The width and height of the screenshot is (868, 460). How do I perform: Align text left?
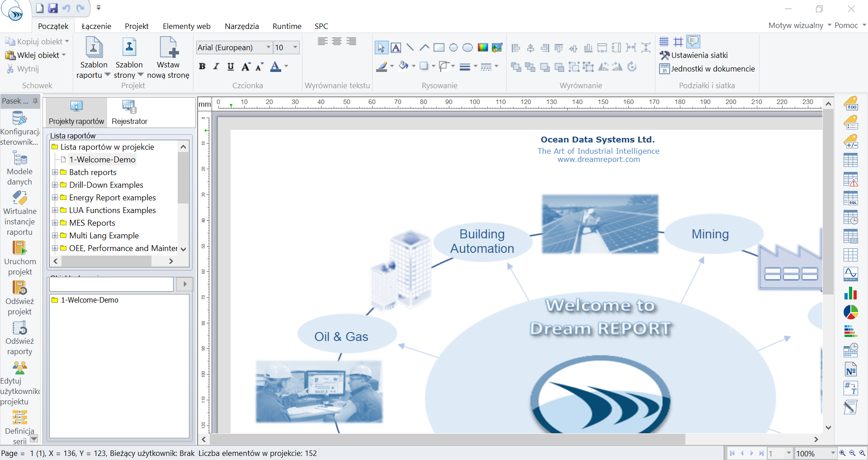322,42
